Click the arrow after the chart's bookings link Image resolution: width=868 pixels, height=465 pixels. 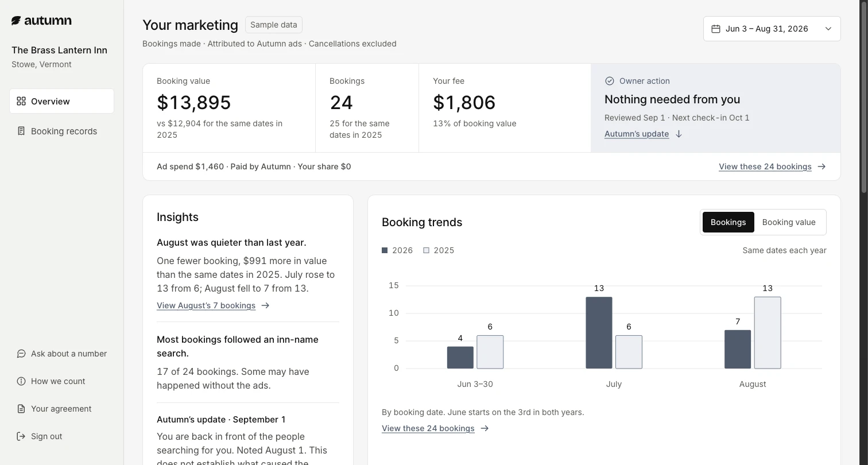[x=485, y=428]
